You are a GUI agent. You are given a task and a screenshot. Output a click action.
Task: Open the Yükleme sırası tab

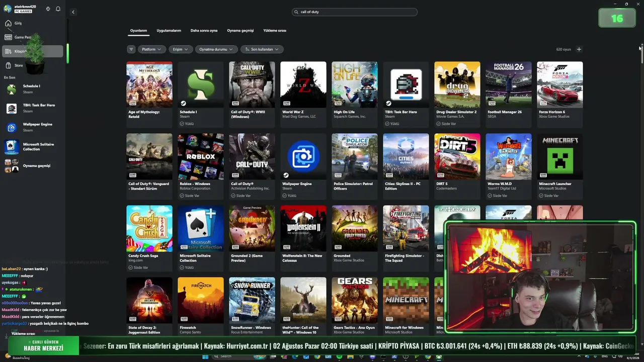tap(275, 31)
